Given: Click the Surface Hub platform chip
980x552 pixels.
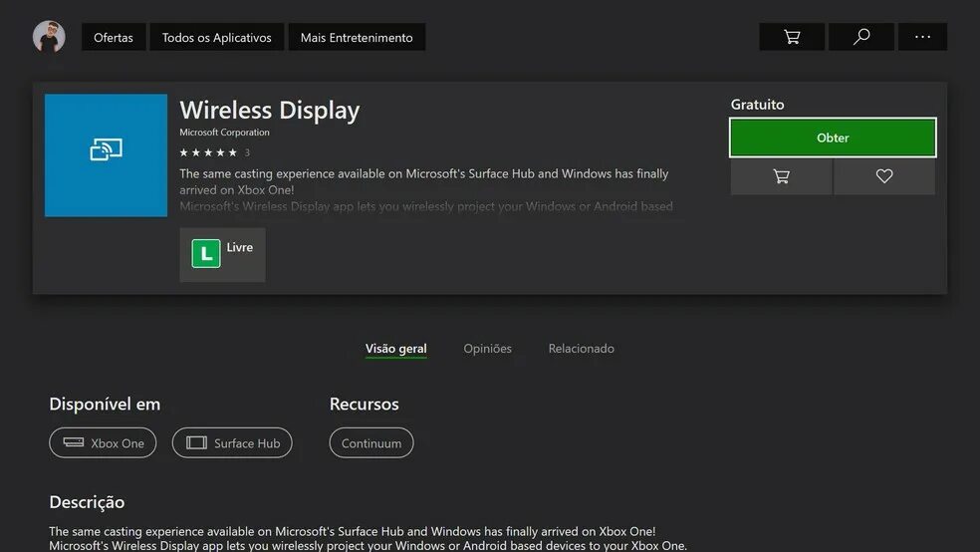Looking at the screenshot, I should 232,442.
